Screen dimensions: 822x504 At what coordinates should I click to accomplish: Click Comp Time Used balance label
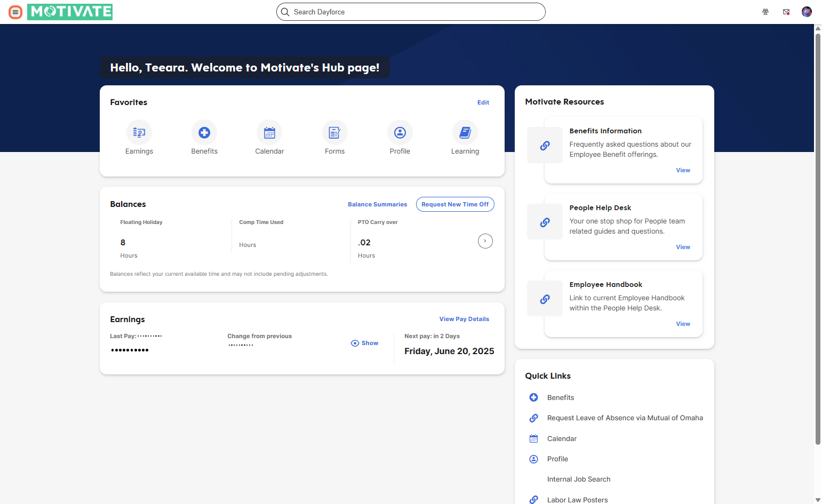[x=261, y=222]
